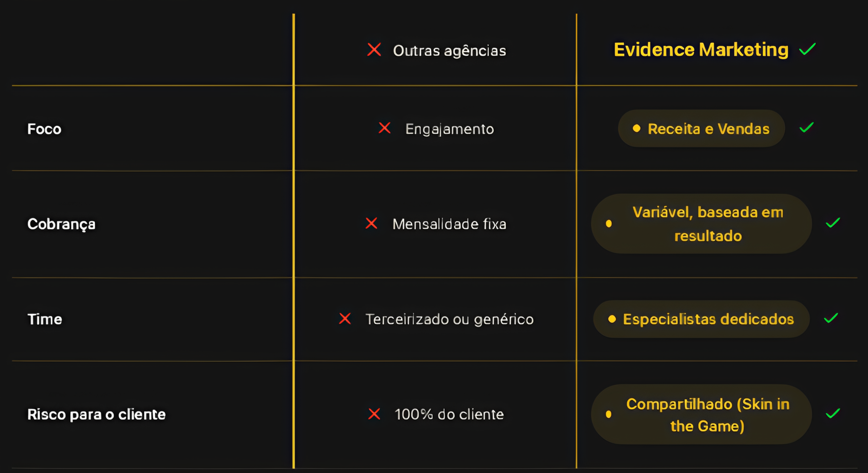868x473 pixels.
Task: Click the Time row label
Action: coord(45,319)
